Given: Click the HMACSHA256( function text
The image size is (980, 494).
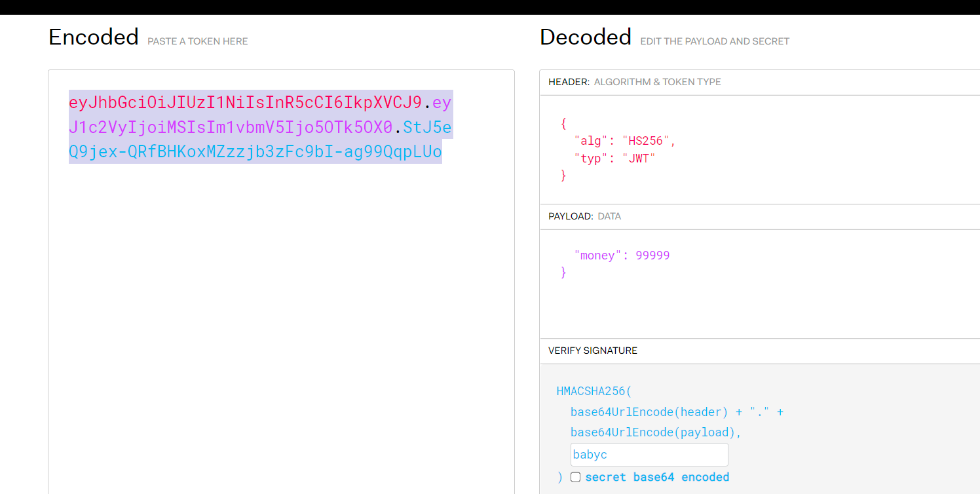Looking at the screenshot, I should [x=594, y=391].
